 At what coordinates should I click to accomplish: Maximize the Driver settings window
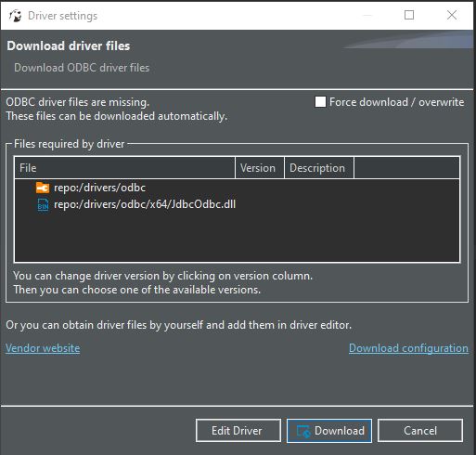point(409,15)
